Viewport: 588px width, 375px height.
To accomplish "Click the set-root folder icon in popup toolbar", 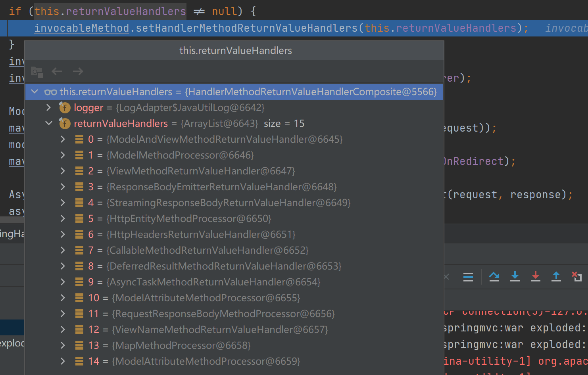I will (x=37, y=72).
